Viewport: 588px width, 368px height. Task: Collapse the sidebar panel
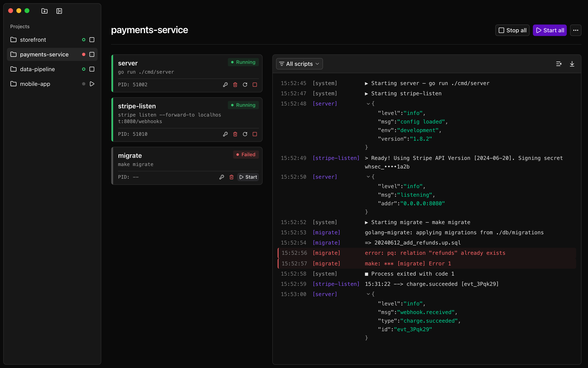pyautogui.click(x=59, y=11)
